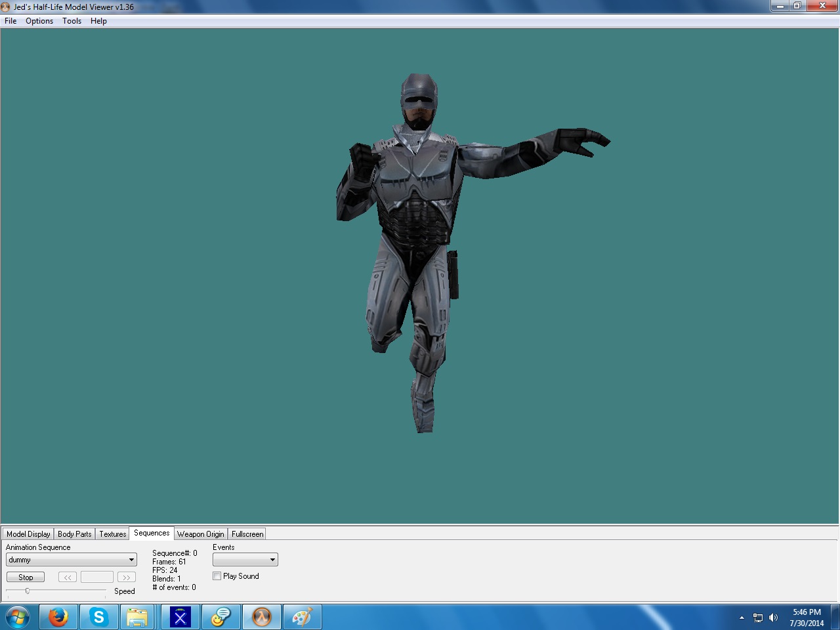Minimize the Model Viewer window
840x630 pixels.
tap(780, 6)
